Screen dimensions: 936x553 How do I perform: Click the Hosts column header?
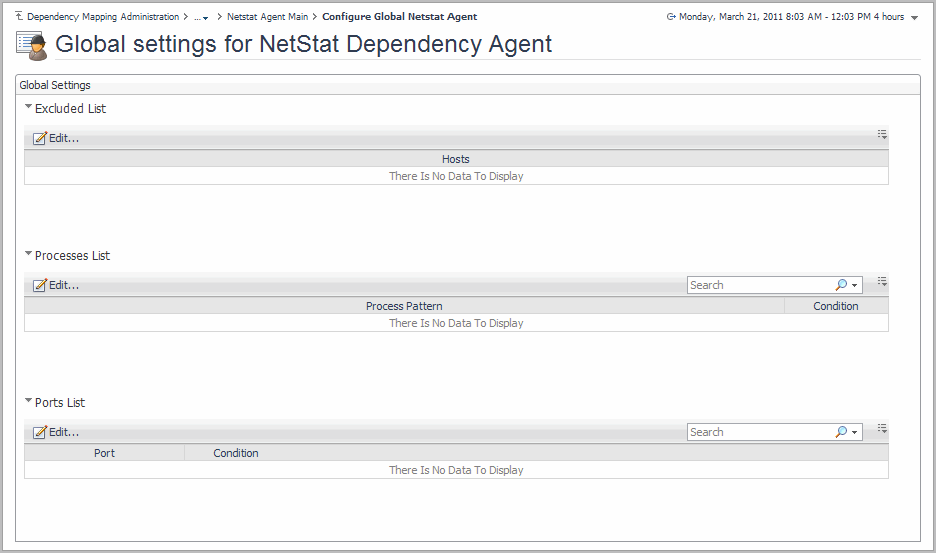tap(455, 159)
